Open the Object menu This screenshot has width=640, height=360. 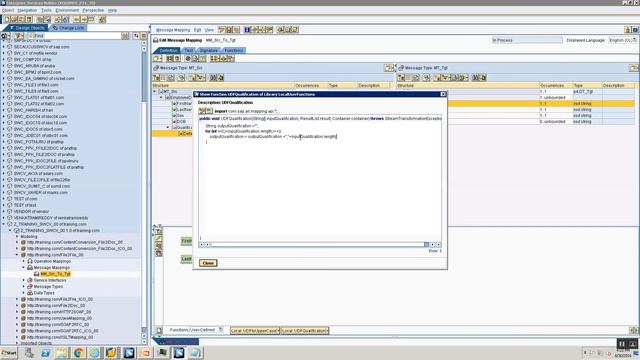(8, 10)
